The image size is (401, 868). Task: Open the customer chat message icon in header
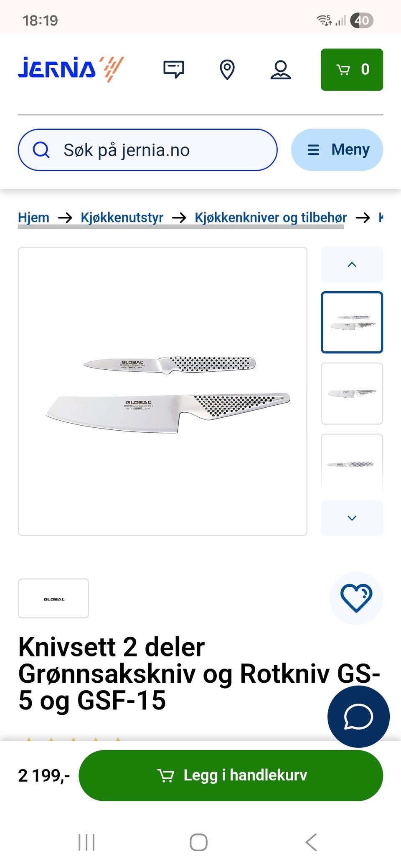(173, 69)
